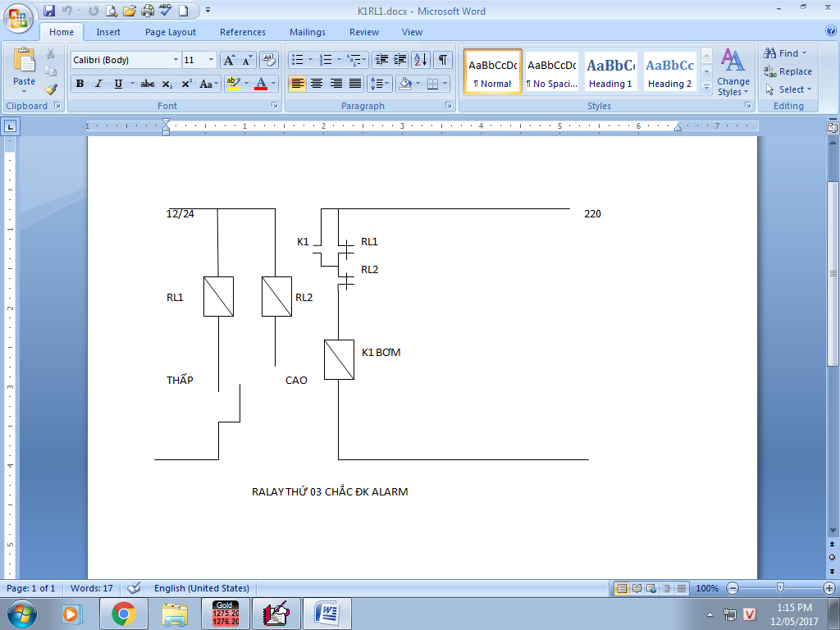Apply the Heading 1 style
The height and width of the screenshot is (630, 840).
point(610,72)
